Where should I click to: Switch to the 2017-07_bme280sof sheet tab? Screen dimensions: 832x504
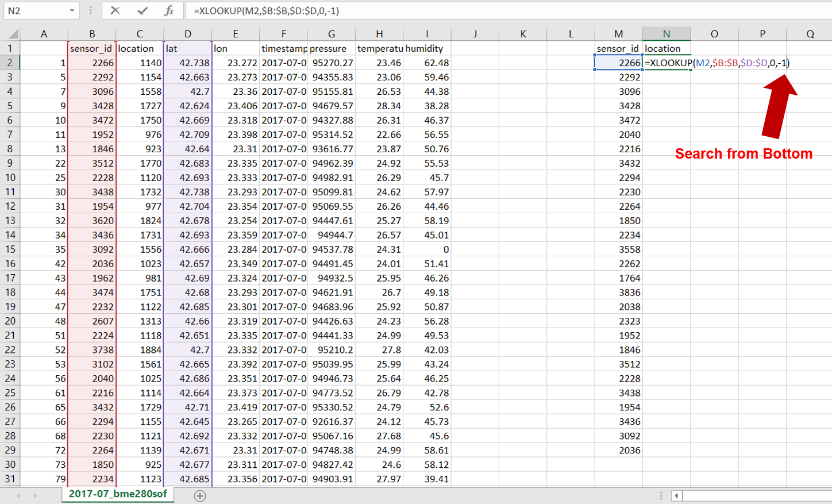[118, 494]
